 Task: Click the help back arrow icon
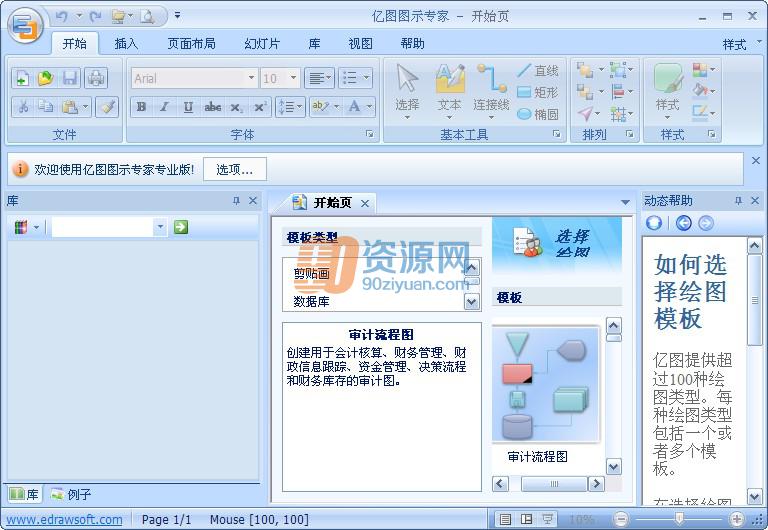684,223
